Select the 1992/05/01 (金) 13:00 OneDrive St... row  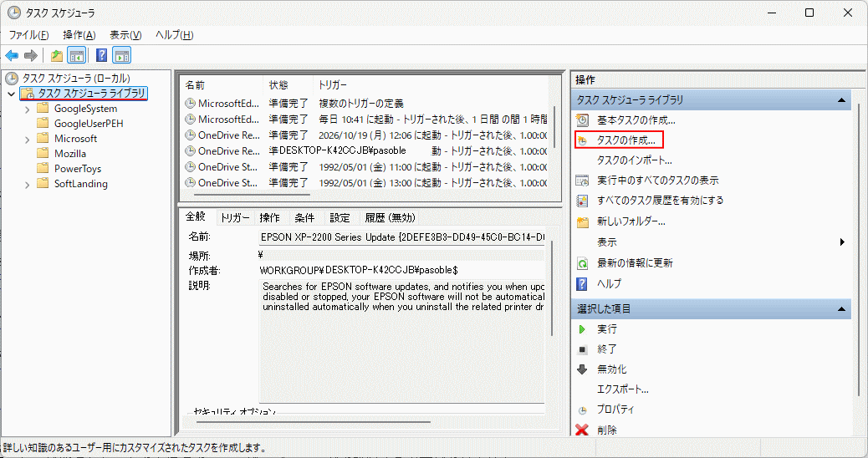click(365, 182)
